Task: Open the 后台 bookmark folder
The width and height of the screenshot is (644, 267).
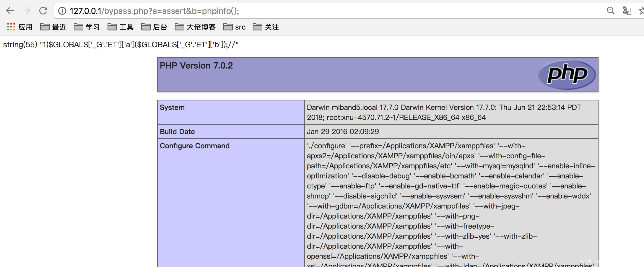Action: click(154, 27)
